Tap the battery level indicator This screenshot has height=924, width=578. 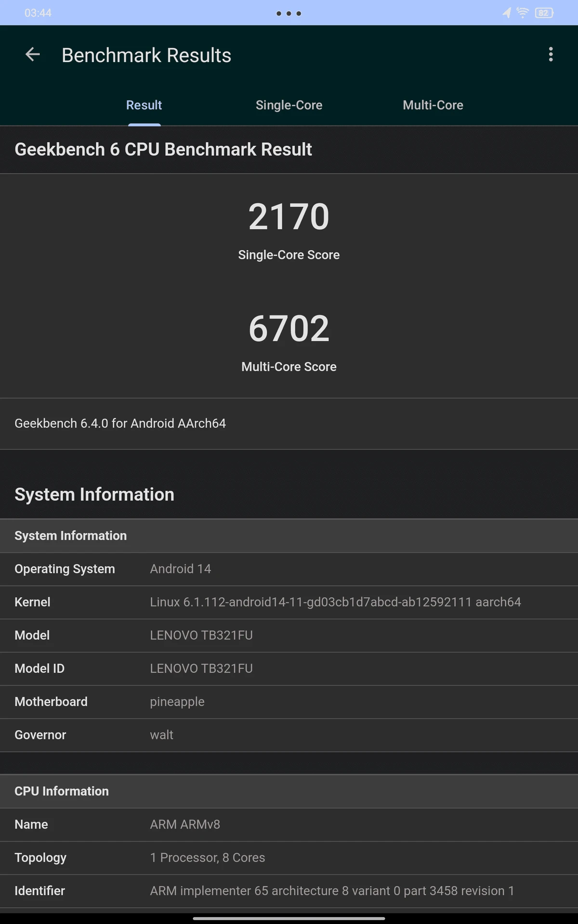[x=544, y=13]
